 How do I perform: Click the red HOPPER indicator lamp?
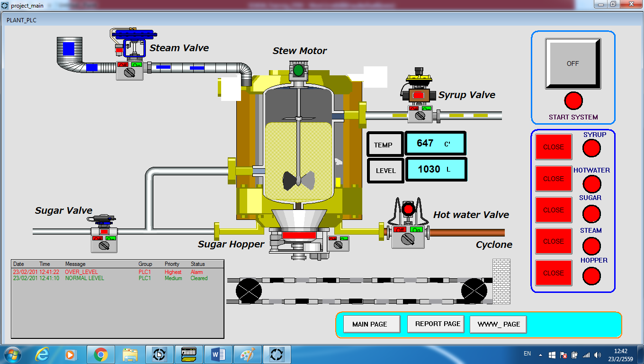pyautogui.click(x=591, y=276)
